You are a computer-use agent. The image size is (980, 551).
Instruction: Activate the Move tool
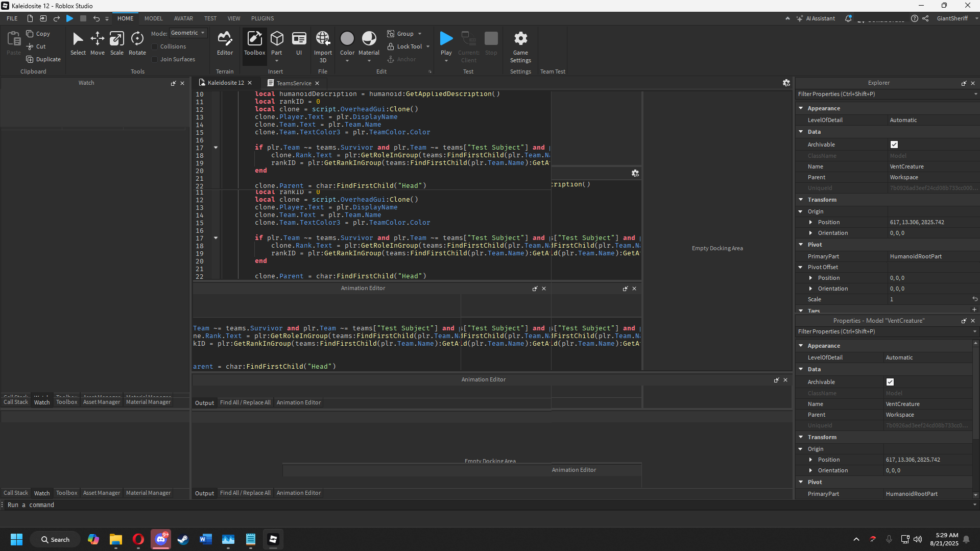(x=97, y=44)
